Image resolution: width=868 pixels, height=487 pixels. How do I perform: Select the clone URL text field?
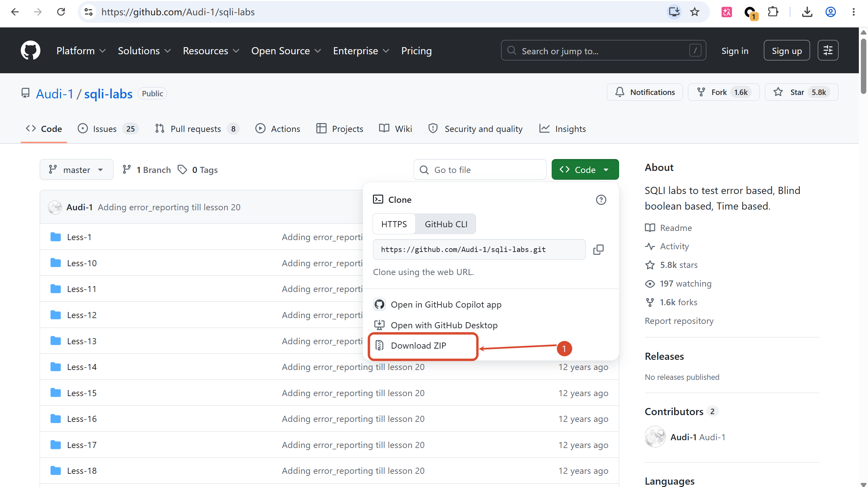[479, 250]
